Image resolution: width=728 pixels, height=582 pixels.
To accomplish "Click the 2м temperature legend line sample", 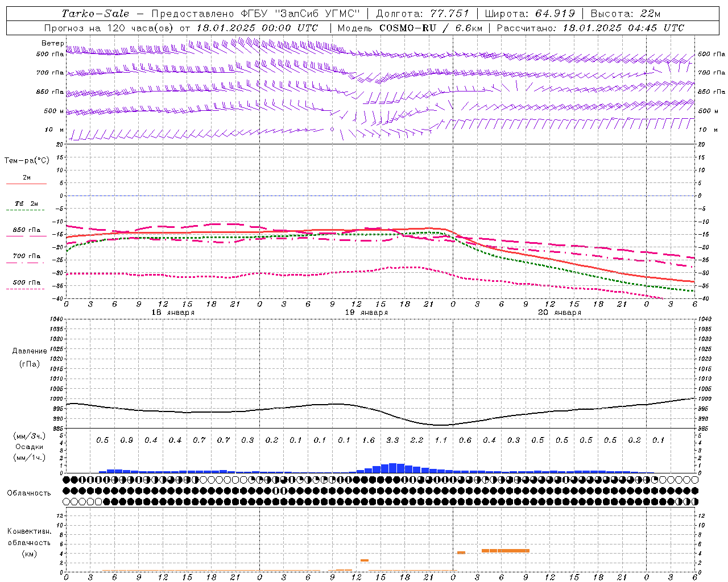I will pyautogui.click(x=26, y=184).
